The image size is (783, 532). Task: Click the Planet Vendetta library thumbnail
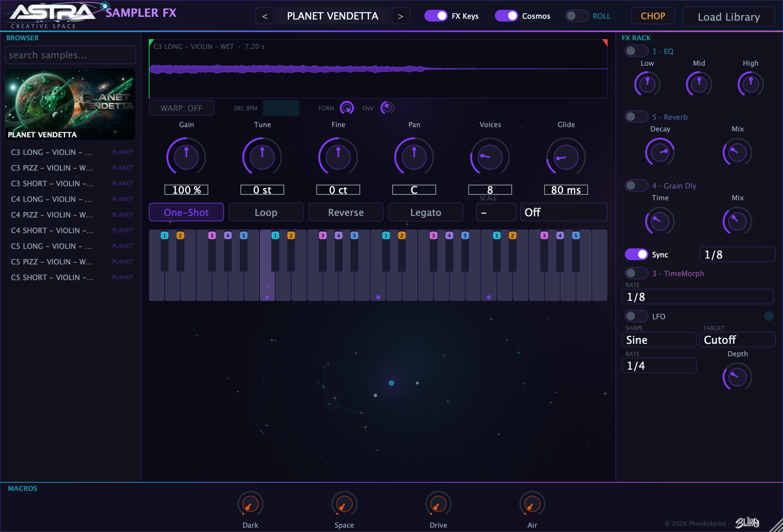(70, 104)
